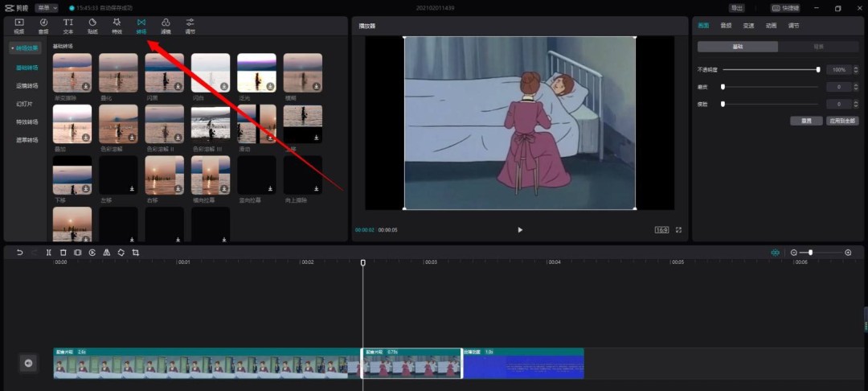Click the crop tool icon in timeline toolbar

136,253
